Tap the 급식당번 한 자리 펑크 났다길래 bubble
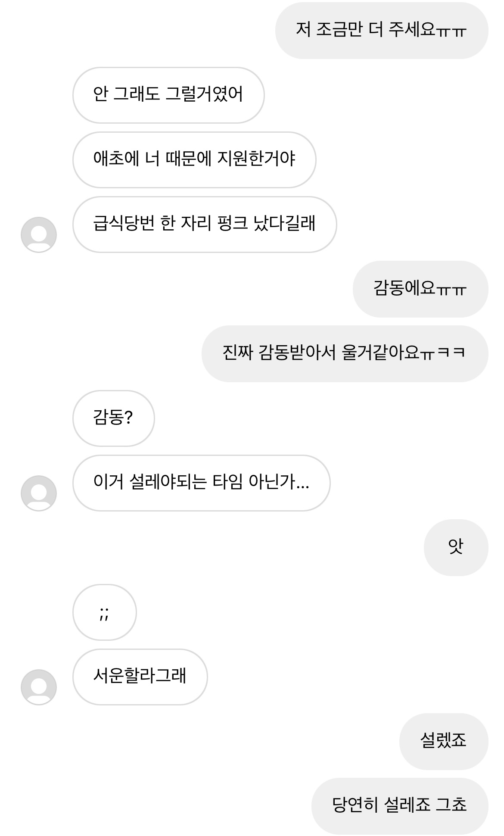The height and width of the screenshot is (836, 504). [x=204, y=225]
